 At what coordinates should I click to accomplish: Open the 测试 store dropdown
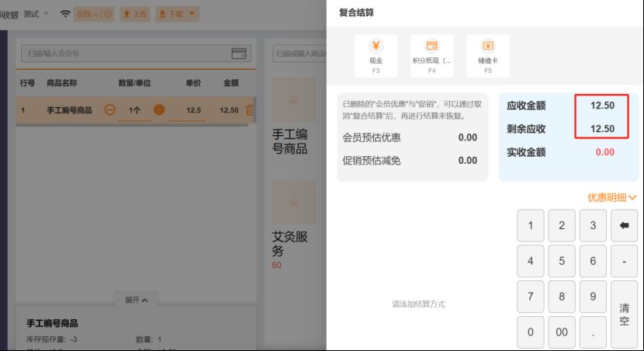click(36, 14)
